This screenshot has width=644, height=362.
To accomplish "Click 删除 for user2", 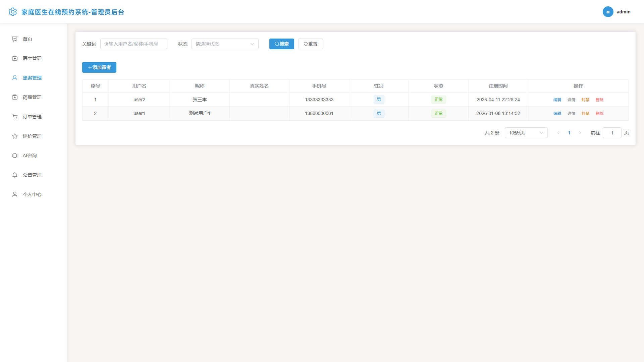I will tap(600, 100).
